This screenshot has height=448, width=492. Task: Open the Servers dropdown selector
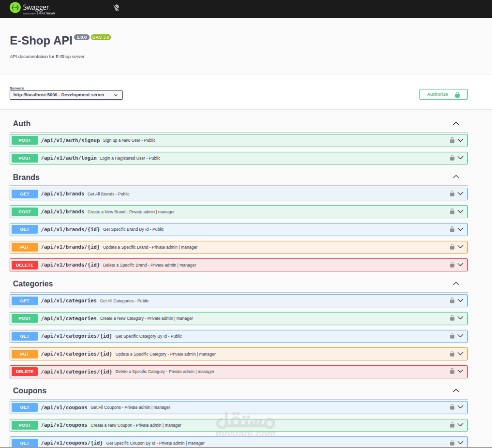66,95
